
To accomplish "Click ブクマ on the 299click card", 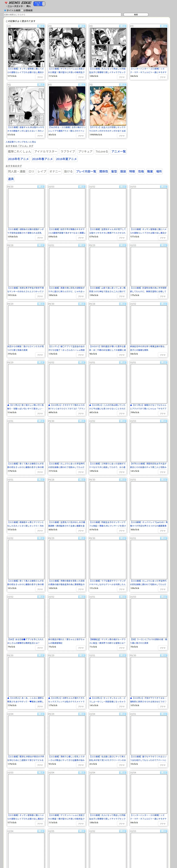I will click(163, 414).
